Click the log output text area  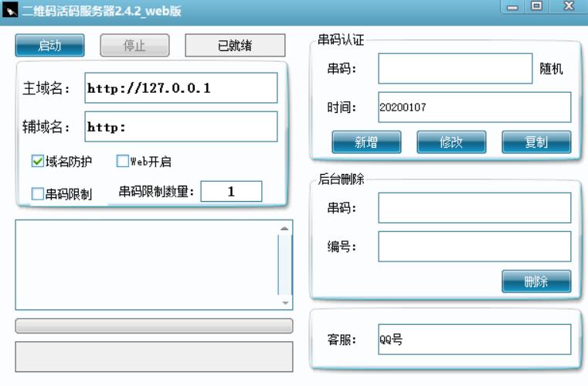pyautogui.click(x=147, y=265)
